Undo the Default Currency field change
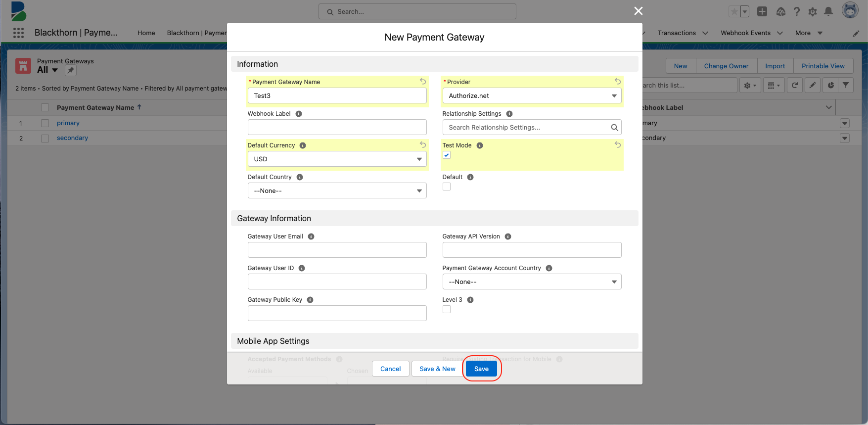This screenshot has width=868, height=425. coord(423,144)
